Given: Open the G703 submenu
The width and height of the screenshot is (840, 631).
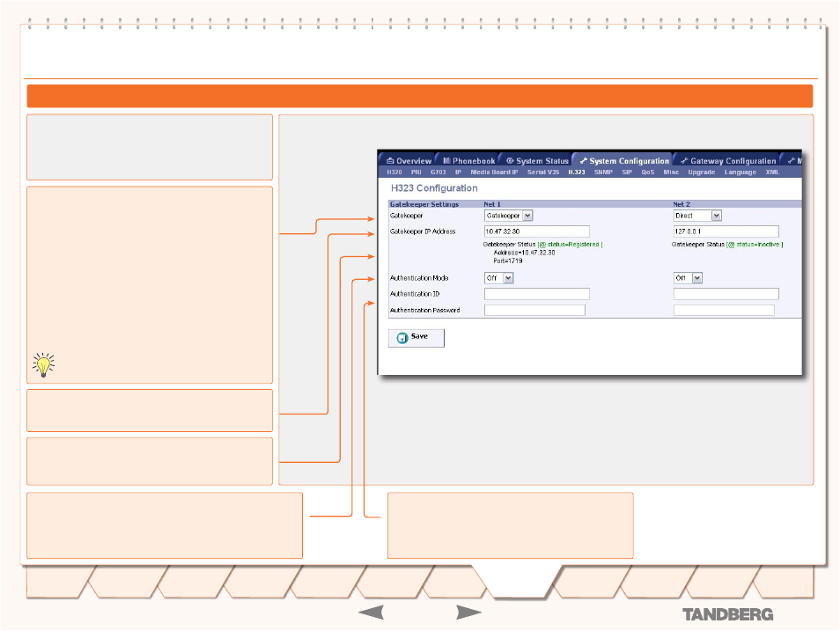Looking at the screenshot, I should pos(438,172).
